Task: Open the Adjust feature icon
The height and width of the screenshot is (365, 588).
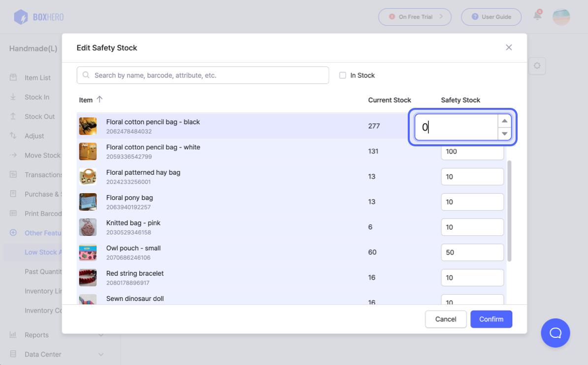Action: tap(13, 136)
